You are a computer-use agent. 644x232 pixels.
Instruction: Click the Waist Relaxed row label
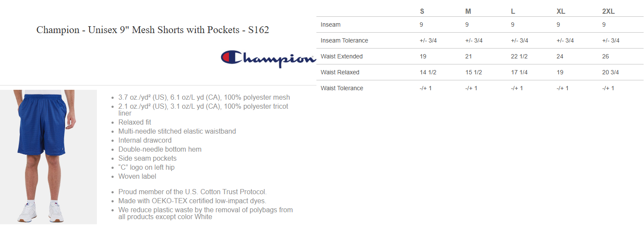point(340,73)
